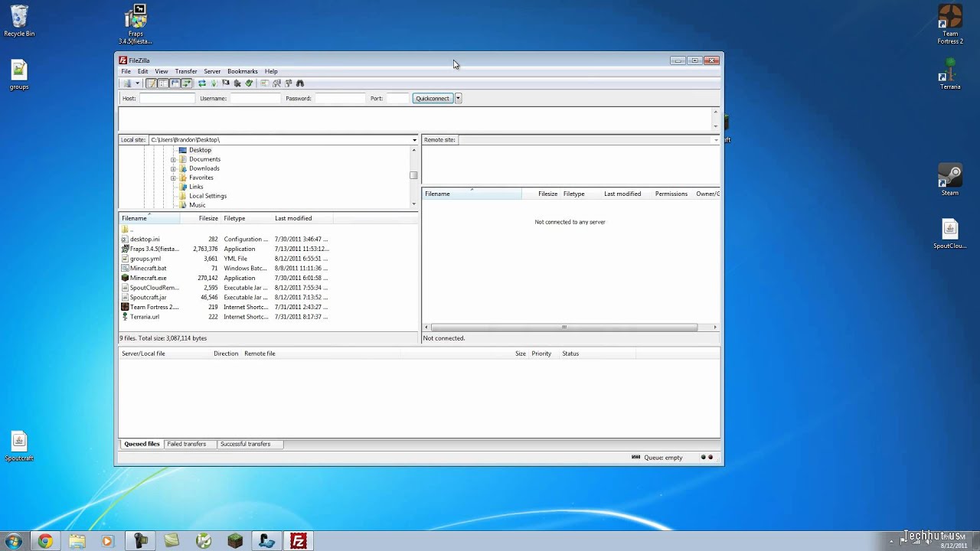Open the Steam desktop shortcut
Screen dimensions: 980x551
[950, 181]
